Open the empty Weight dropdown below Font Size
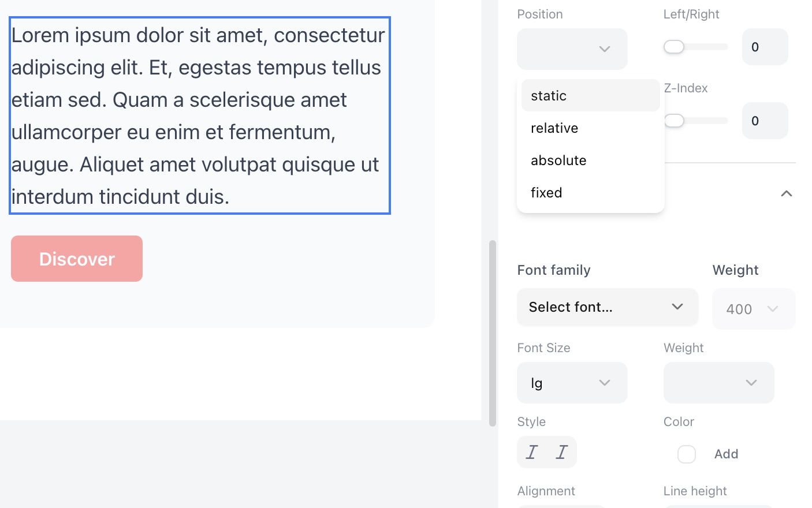The image size is (812, 508). pyautogui.click(x=718, y=383)
